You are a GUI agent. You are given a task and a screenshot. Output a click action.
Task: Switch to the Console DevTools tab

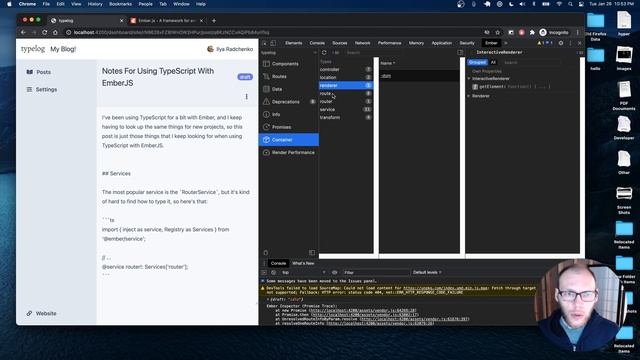click(x=317, y=43)
